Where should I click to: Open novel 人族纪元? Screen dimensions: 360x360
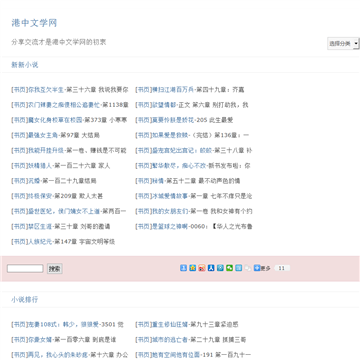point(40,242)
